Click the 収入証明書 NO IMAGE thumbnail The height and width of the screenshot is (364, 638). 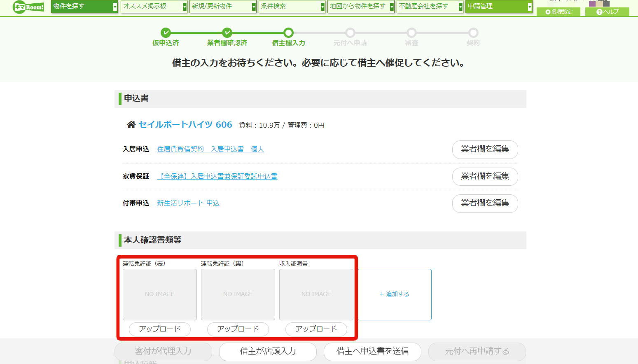pyautogui.click(x=316, y=294)
